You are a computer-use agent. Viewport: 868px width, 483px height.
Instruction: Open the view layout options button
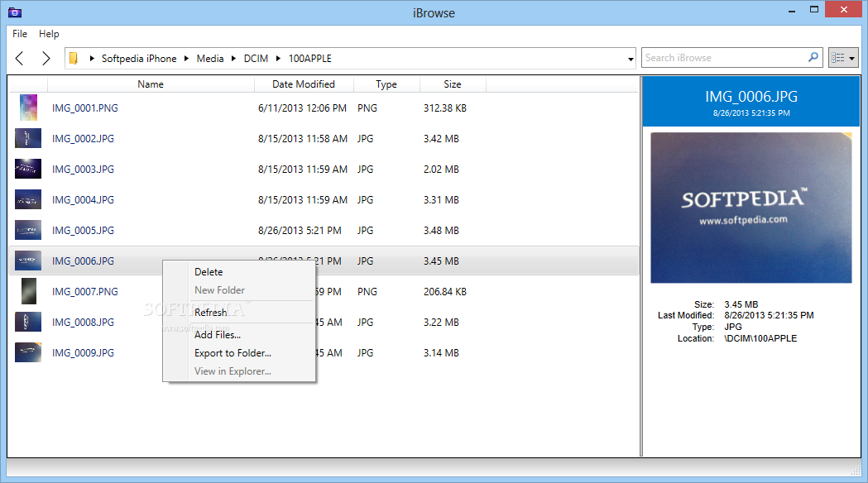(x=843, y=58)
